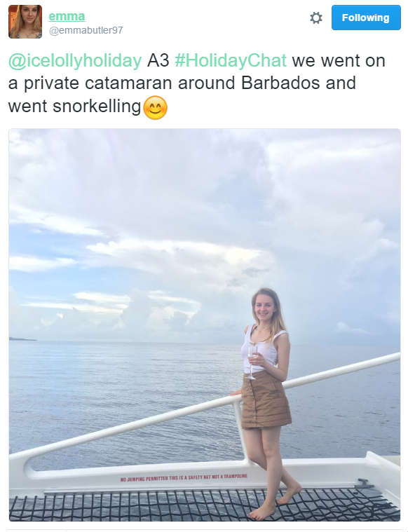
Task: Open the @emmabutler97 handle
Action: pos(86,31)
